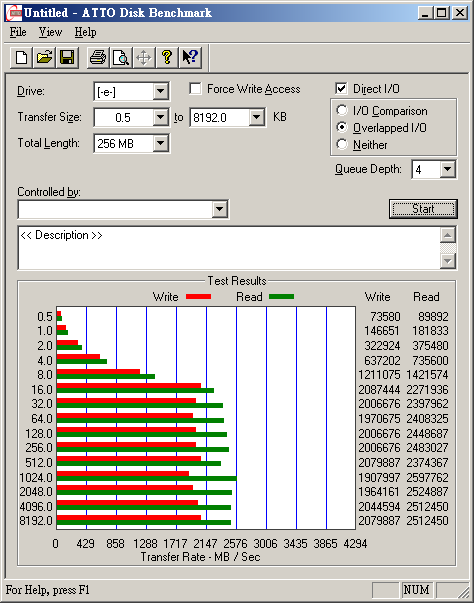The image size is (474, 603).
Task: Click the read value 2597762
Action: pos(427,477)
